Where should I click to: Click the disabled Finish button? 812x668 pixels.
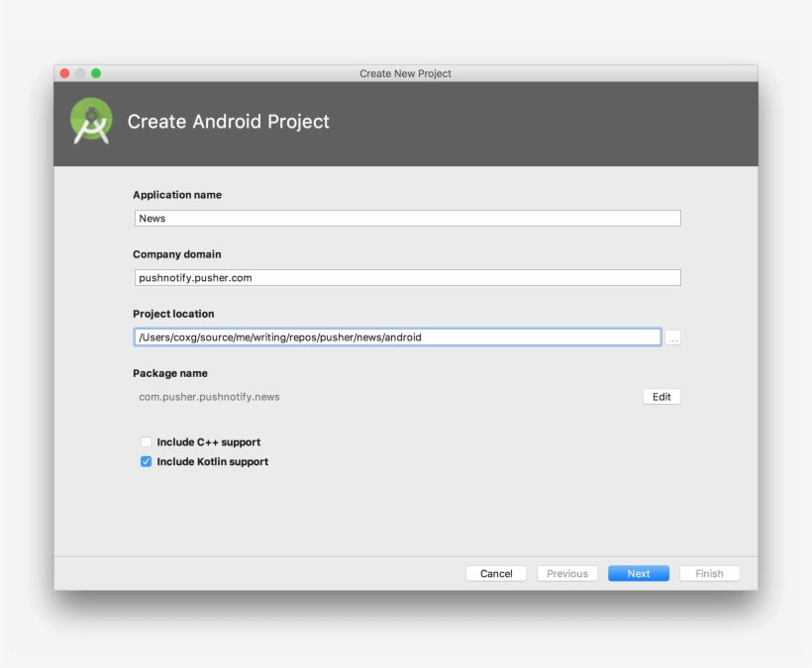click(x=709, y=573)
